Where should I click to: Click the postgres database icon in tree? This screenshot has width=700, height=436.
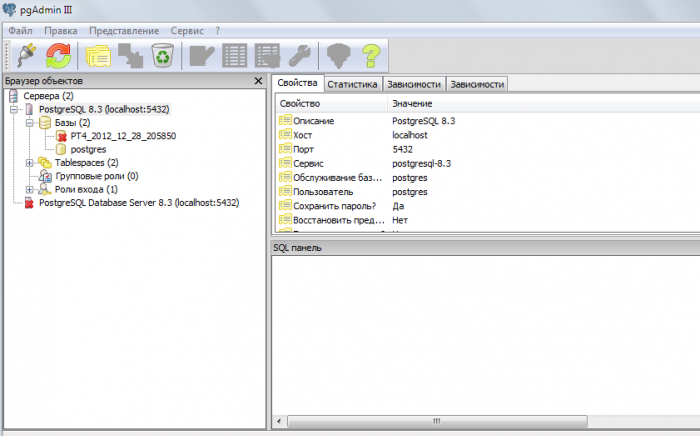pos(61,149)
